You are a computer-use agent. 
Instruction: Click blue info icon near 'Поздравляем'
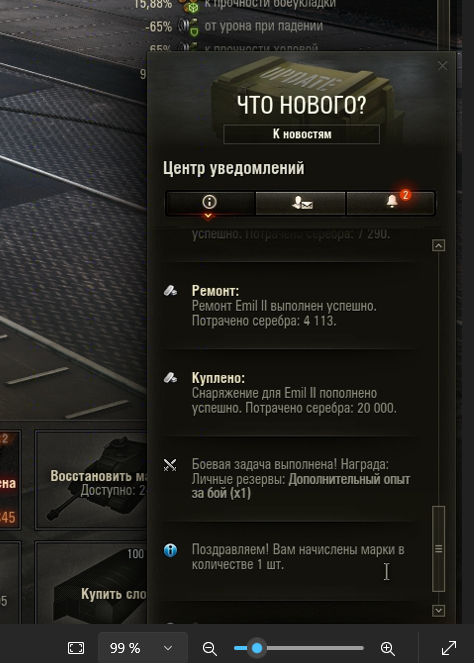tap(170, 550)
